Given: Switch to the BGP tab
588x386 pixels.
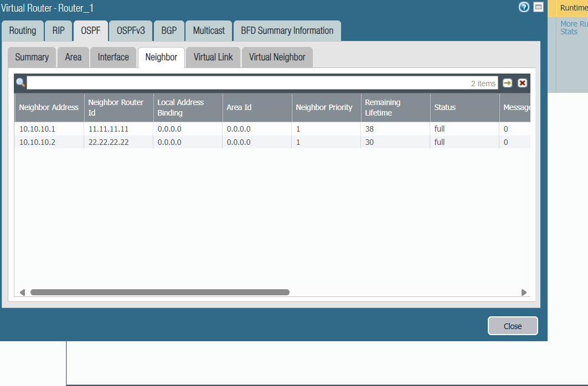Looking at the screenshot, I should click(168, 30).
